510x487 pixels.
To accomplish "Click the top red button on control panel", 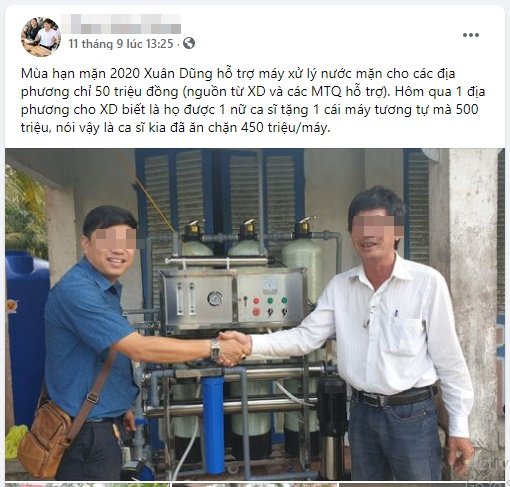I will tap(256, 301).
